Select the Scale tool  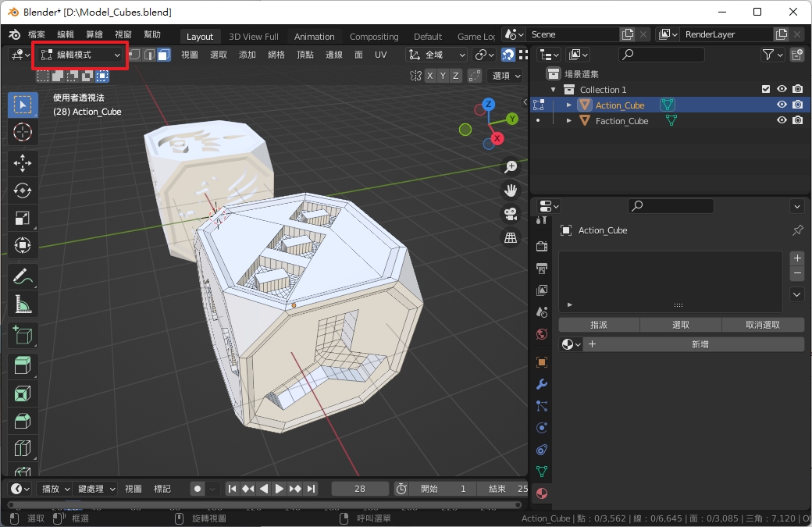pos(23,219)
